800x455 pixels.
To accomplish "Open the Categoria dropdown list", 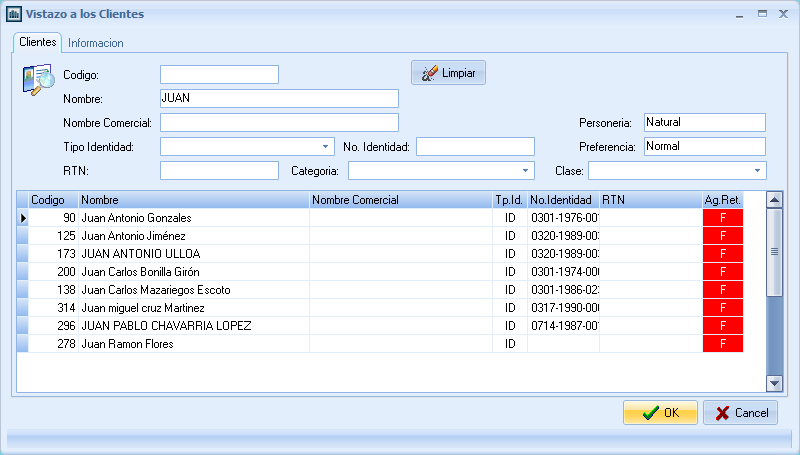I will click(526, 170).
